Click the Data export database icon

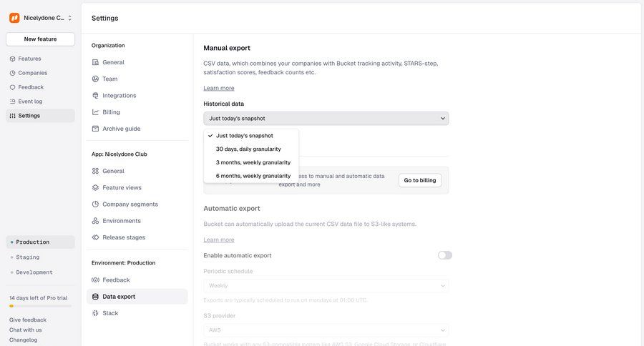[x=95, y=297]
